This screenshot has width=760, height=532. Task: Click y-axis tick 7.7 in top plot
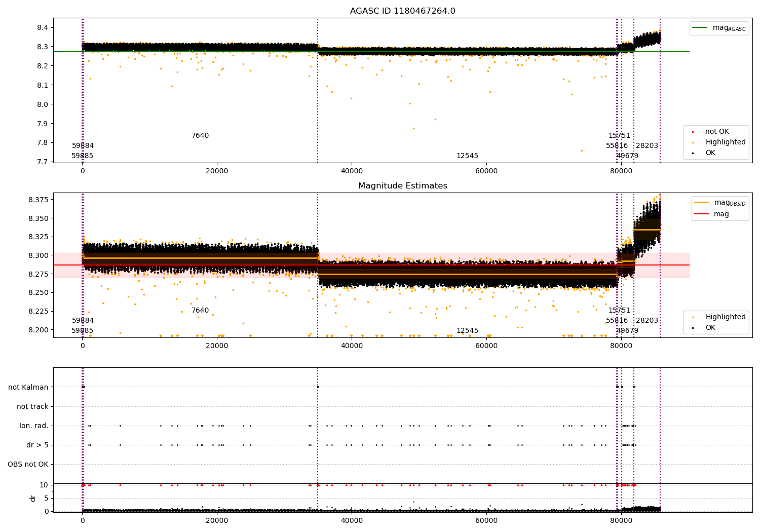pos(43,162)
